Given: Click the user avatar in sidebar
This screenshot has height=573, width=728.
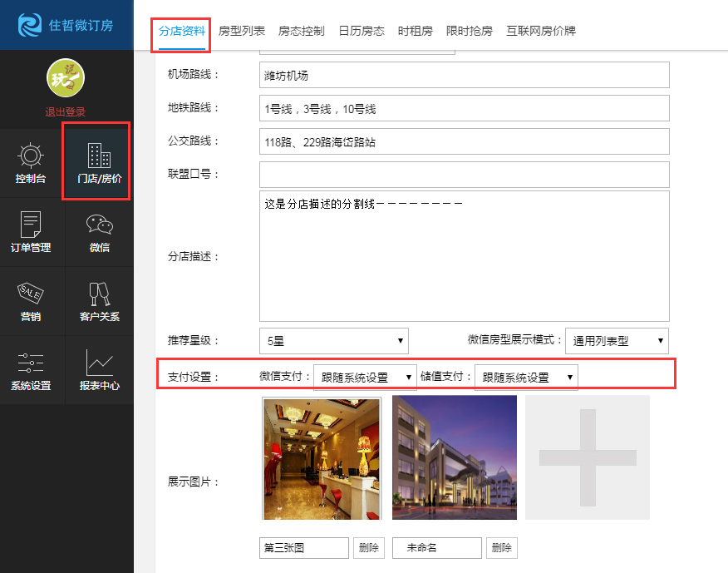Looking at the screenshot, I should (65, 79).
